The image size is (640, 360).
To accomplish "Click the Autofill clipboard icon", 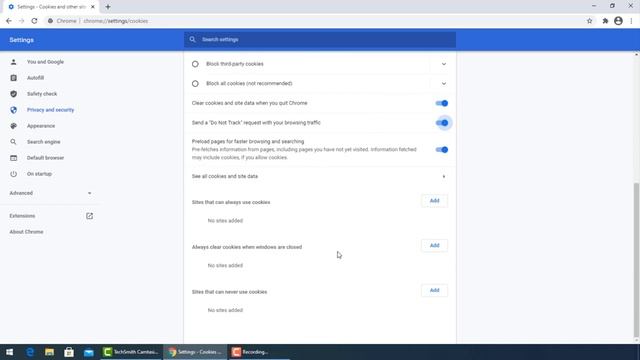I will point(13,78).
